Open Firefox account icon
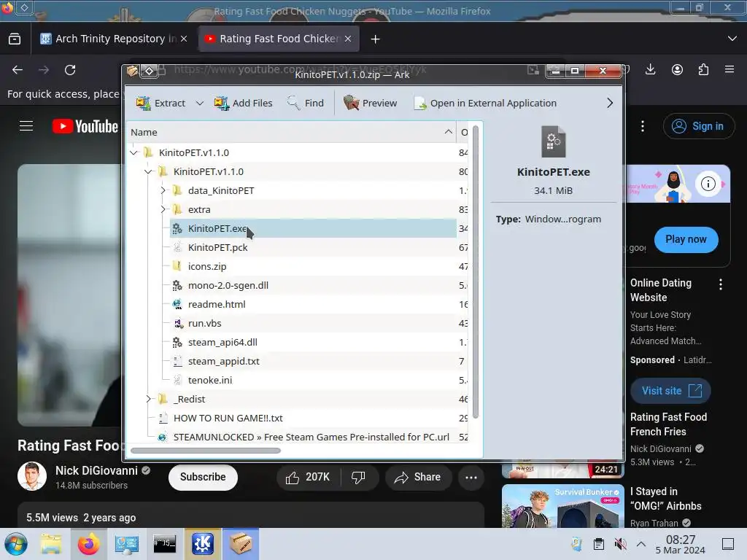The width and height of the screenshot is (747, 560). [x=677, y=69]
